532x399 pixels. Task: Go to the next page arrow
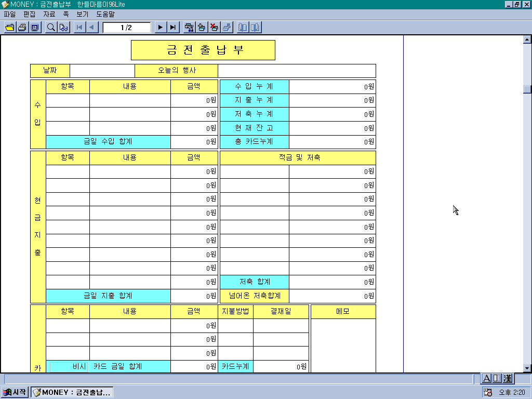coord(160,28)
